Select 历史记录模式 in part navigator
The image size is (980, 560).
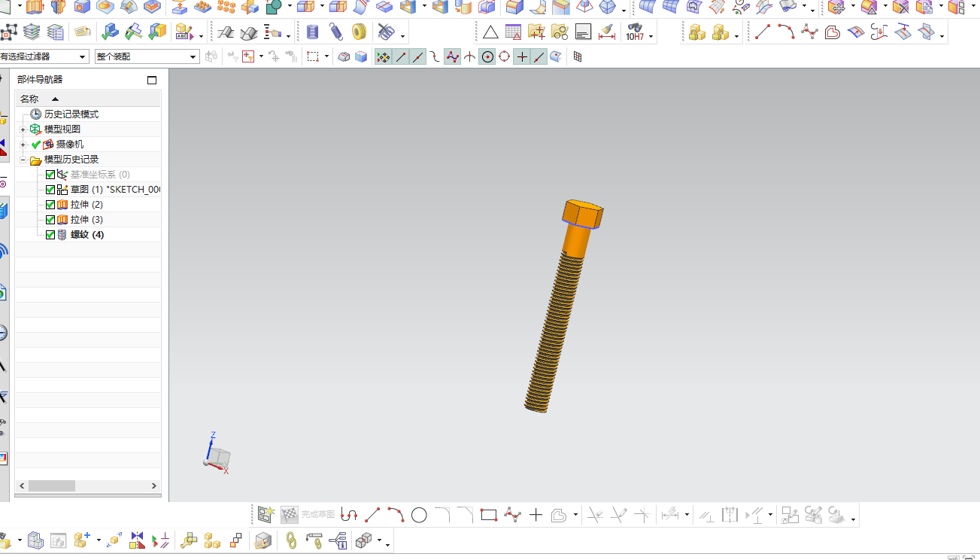click(71, 114)
